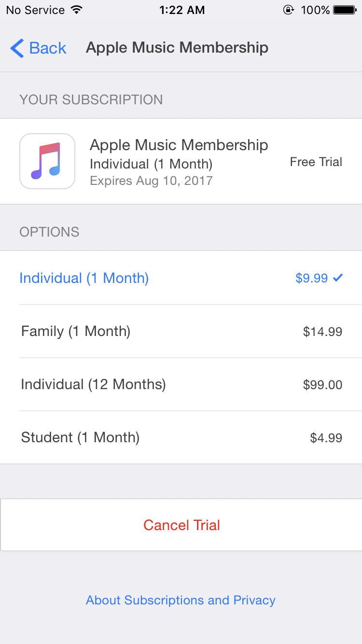
Task: Tap the Free Trial status label
Action: tap(316, 162)
